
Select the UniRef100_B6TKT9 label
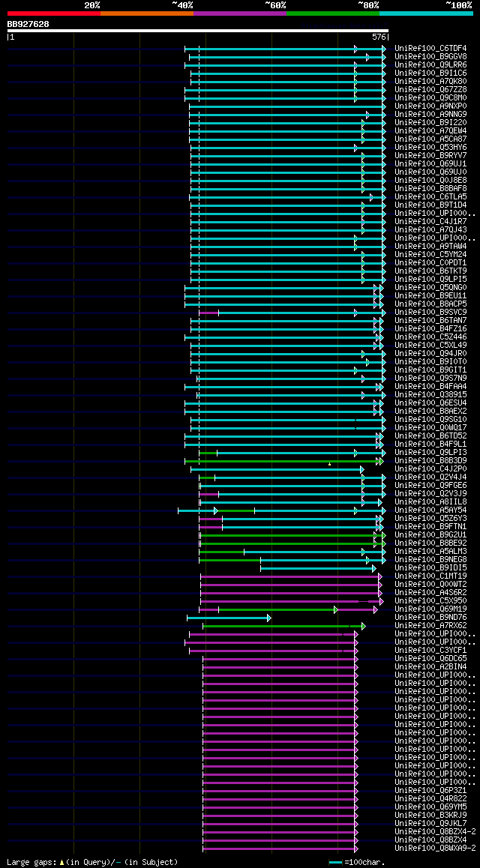[x=430, y=271]
